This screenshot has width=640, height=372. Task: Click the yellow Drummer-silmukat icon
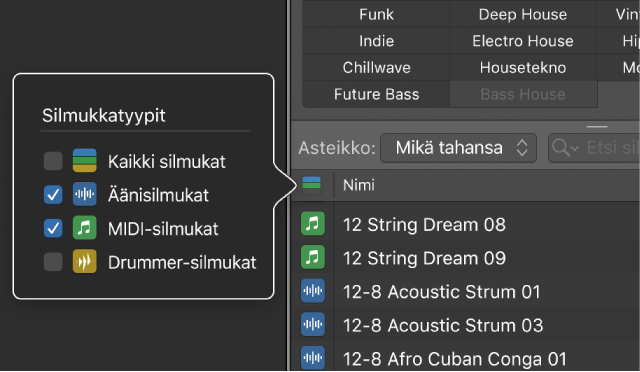[x=84, y=261]
